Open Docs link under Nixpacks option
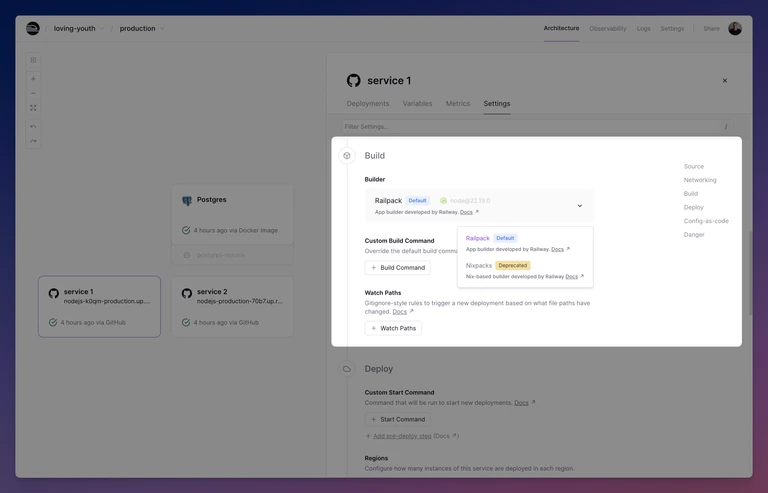 click(572, 277)
